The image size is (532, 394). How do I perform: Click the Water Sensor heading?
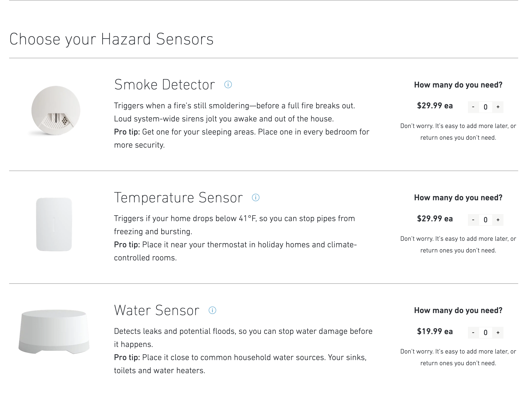point(157,310)
